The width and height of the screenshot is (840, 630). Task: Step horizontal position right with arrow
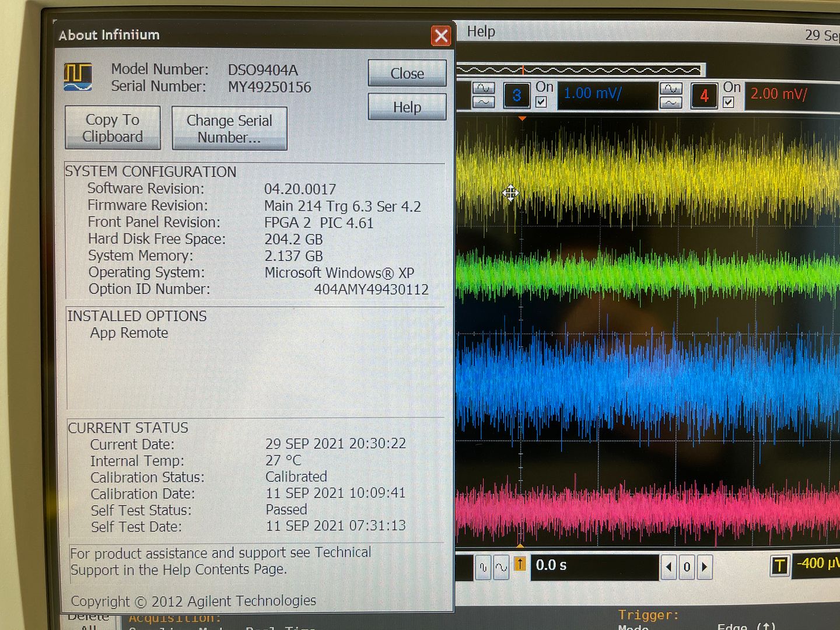click(705, 567)
